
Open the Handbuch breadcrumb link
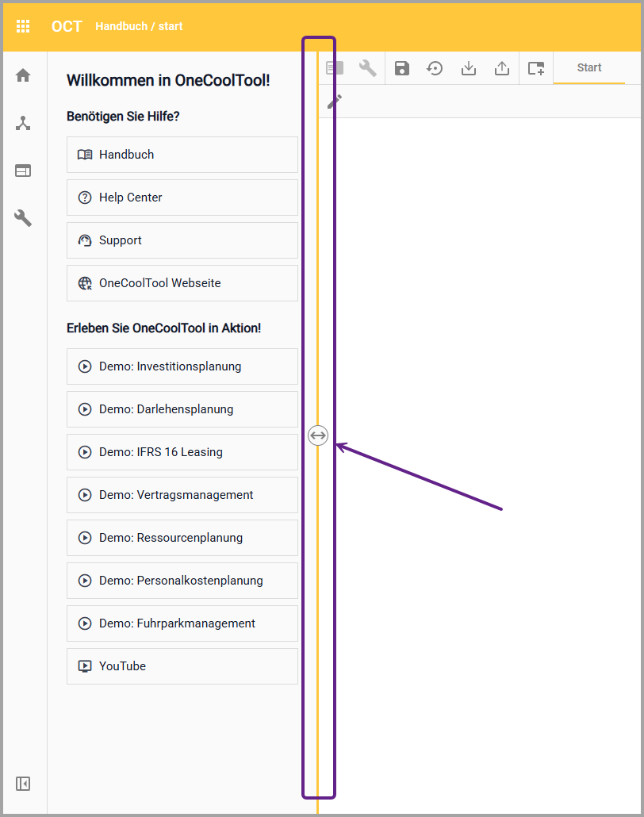[121, 26]
